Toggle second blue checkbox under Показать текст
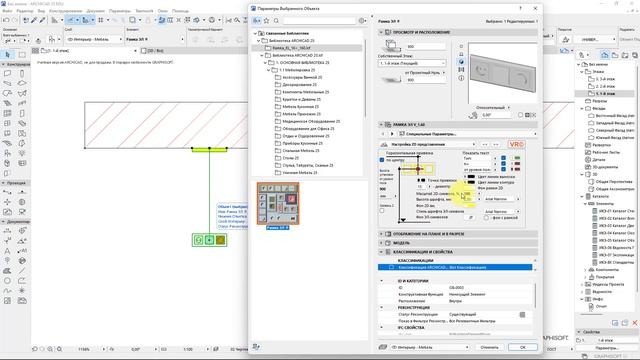640x360 pixels. click(503, 164)
